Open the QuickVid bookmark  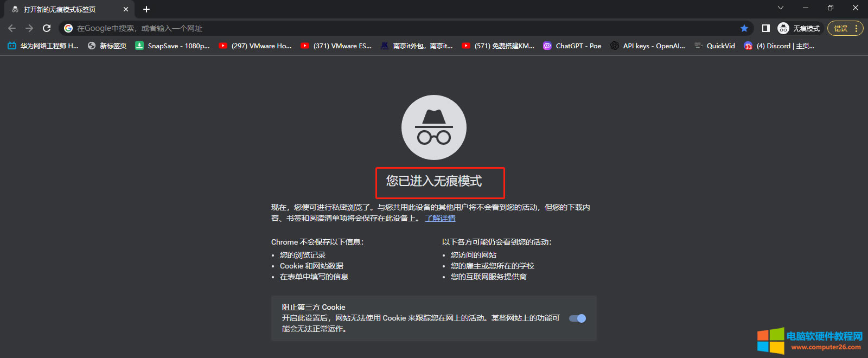(x=715, y=46)
